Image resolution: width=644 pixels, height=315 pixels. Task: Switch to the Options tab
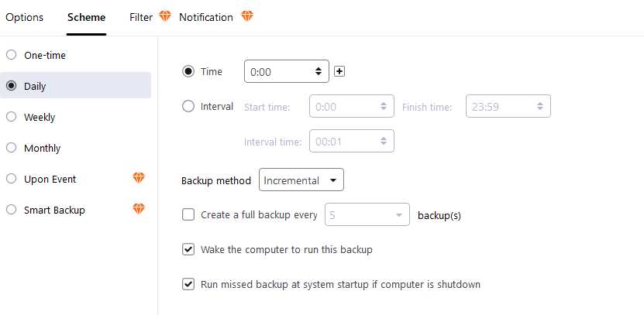[x=24, y=17]
